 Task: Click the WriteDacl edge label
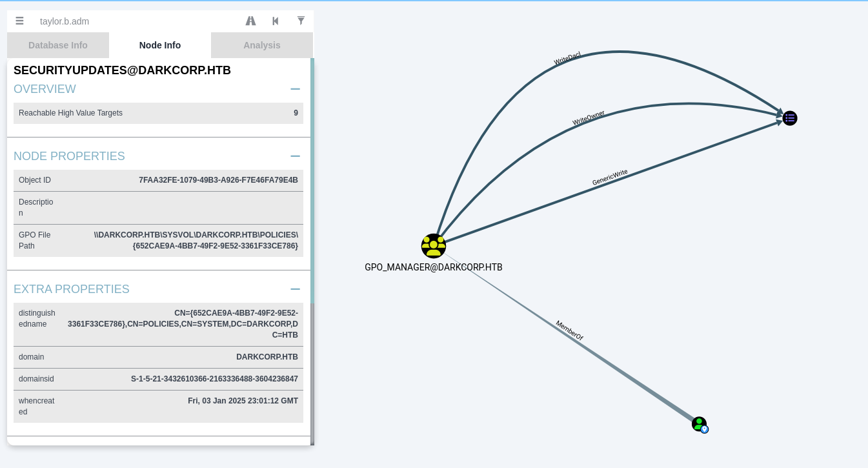(x=567, y=59)
